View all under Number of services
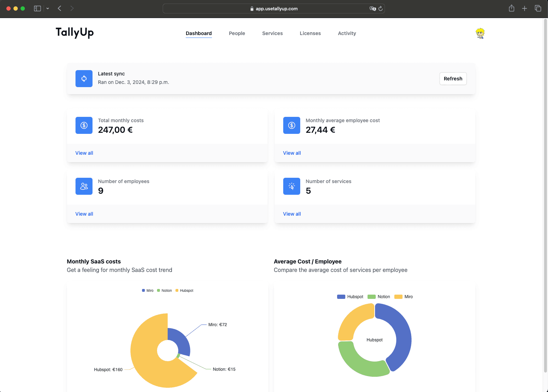Viewport: 548px width, 392px height. 292,214
